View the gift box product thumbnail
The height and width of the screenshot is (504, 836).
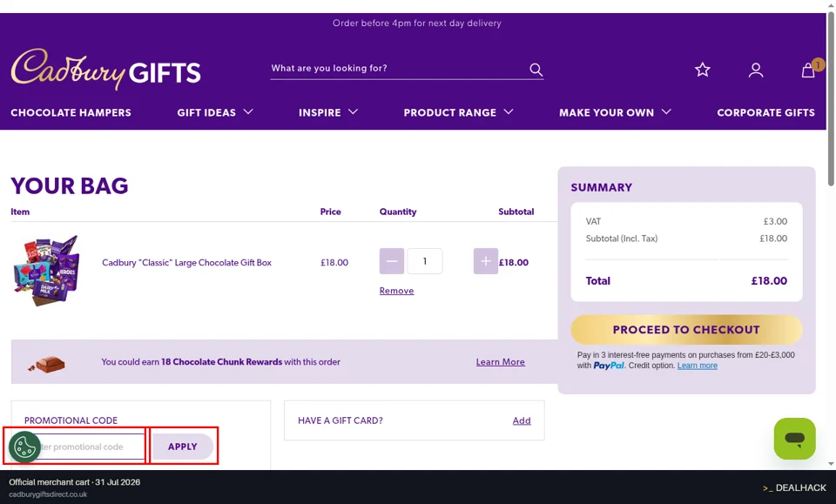(x=47, y=270)
